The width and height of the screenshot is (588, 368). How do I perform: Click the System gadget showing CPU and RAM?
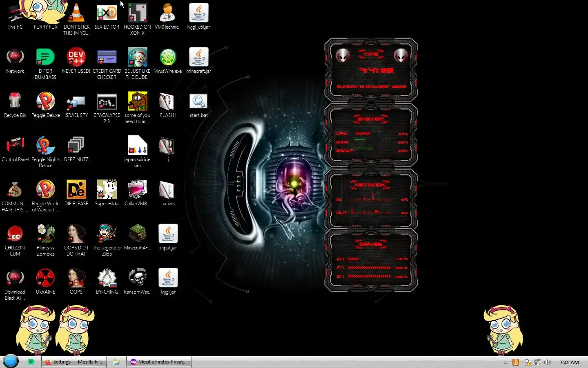point(371,135)
